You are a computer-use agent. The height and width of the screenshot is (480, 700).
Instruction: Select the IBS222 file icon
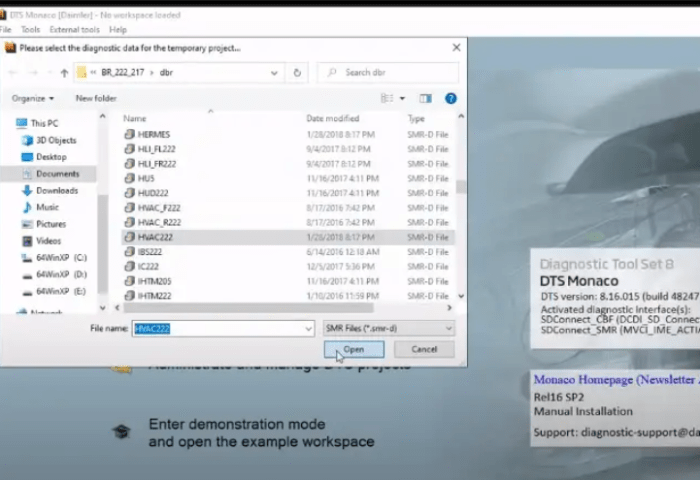129,252
